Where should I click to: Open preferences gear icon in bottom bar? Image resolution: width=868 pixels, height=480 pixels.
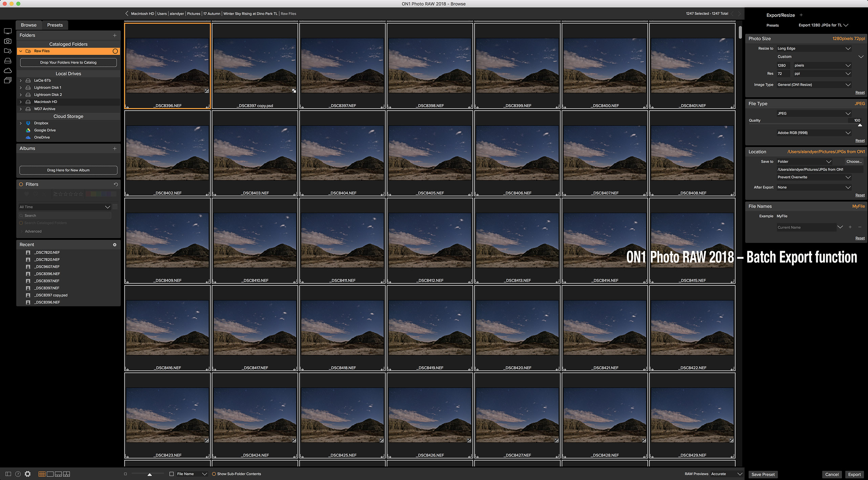point(28,474)
